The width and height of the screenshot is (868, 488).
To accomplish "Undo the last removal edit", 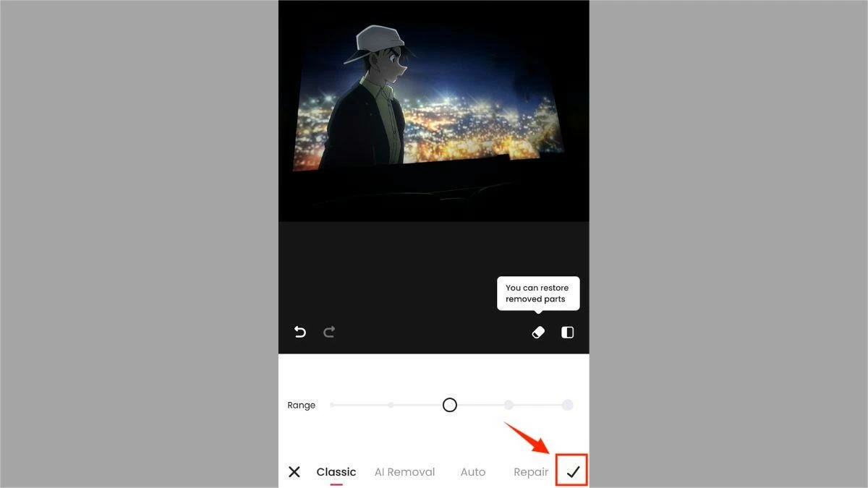I will pyautogui.click(x=299, y=332).
